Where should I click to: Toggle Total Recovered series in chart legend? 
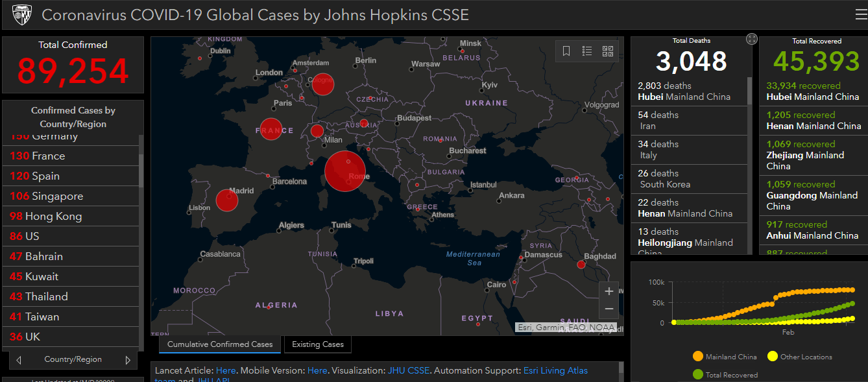725,374
